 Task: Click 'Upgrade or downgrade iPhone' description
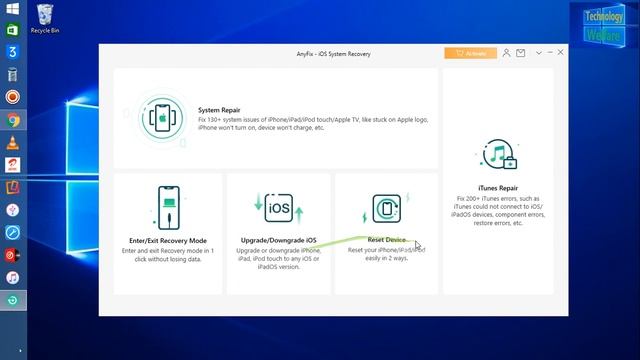[278, 258]
